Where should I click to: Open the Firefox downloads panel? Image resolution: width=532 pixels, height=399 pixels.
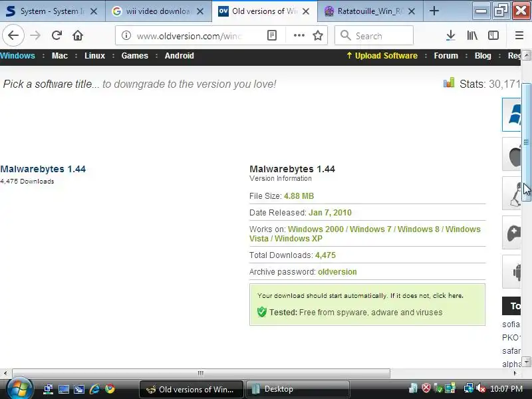click(x=451, y=35)
